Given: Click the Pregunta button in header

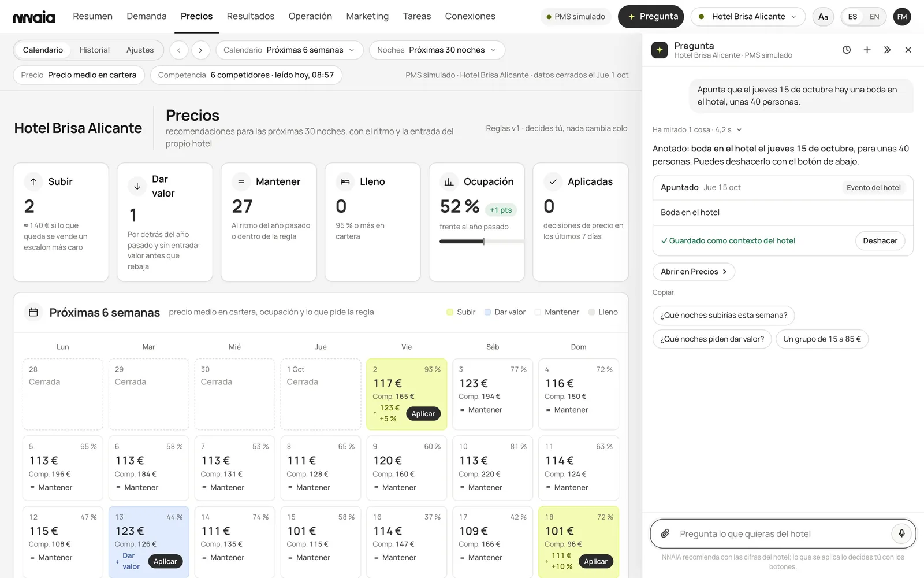Looking at the screenshot, I should coord(651,17).
